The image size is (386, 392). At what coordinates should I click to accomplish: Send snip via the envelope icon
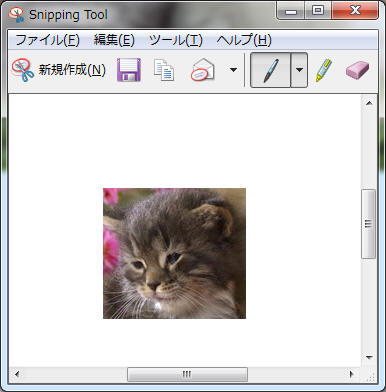[x=203, y=70]
